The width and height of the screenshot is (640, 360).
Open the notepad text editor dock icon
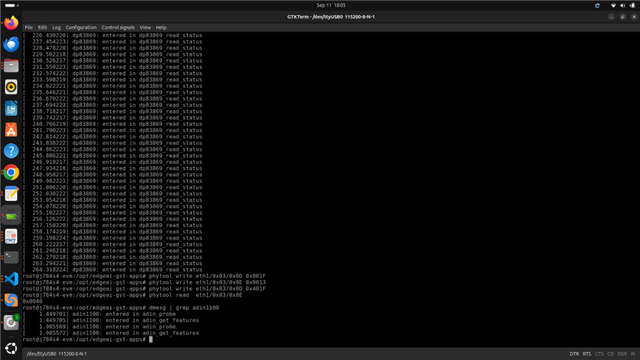11,194
